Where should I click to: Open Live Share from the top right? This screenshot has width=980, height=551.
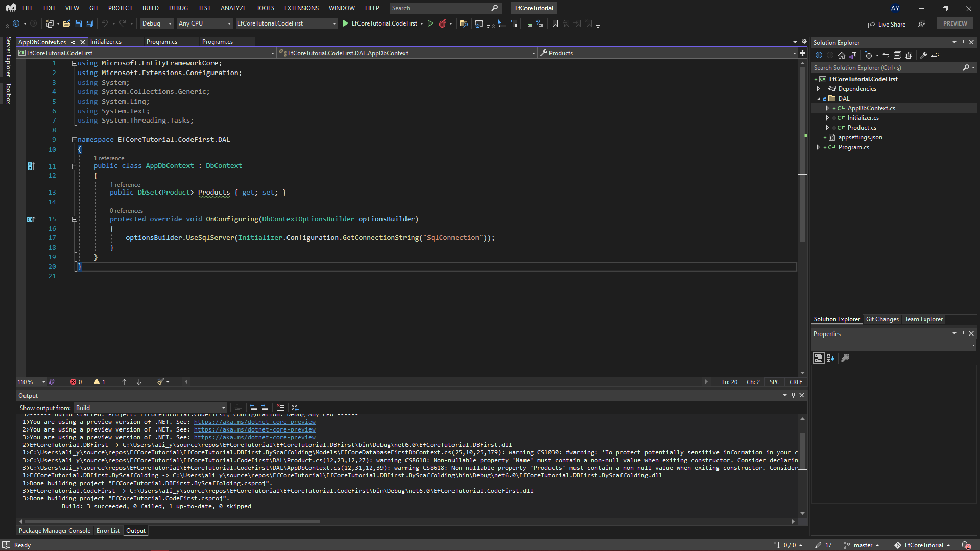pyautogui.click(x=887, y=24)
